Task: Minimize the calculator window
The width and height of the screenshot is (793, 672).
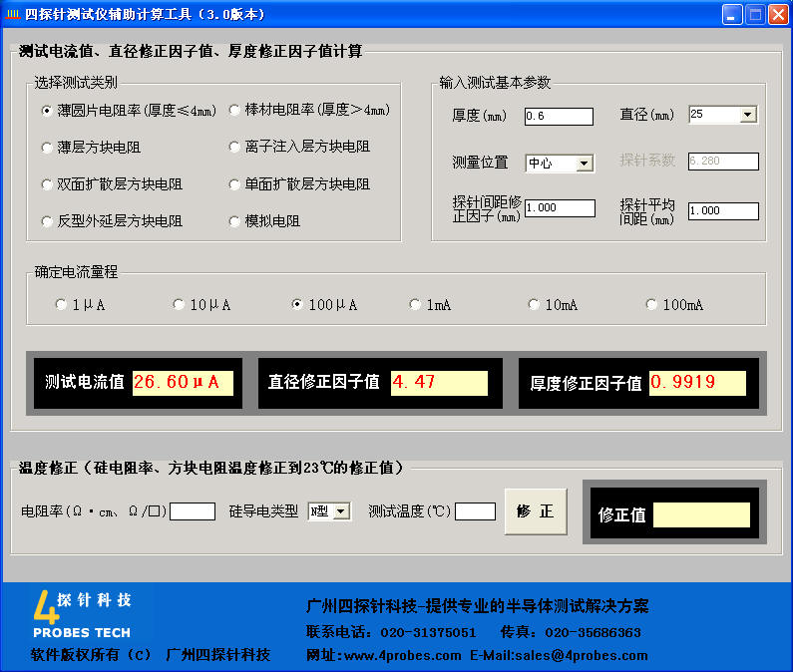Action: click(732, 14)
